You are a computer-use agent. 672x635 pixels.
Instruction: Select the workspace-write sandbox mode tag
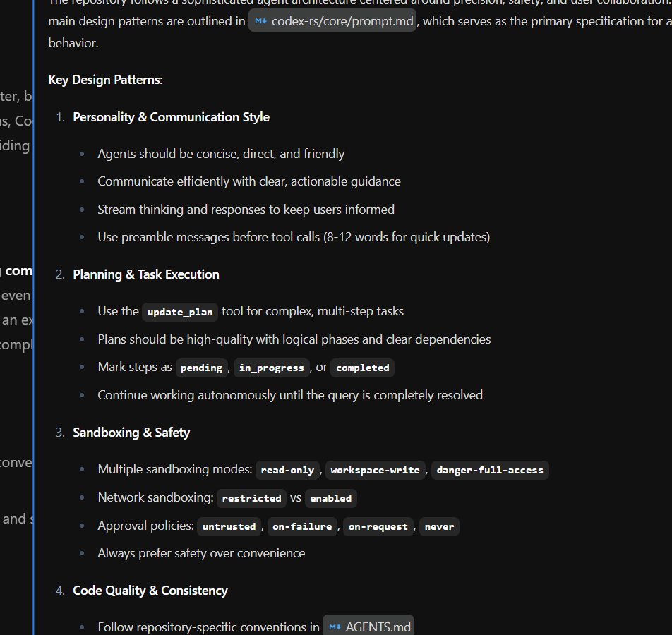point(375,470)
